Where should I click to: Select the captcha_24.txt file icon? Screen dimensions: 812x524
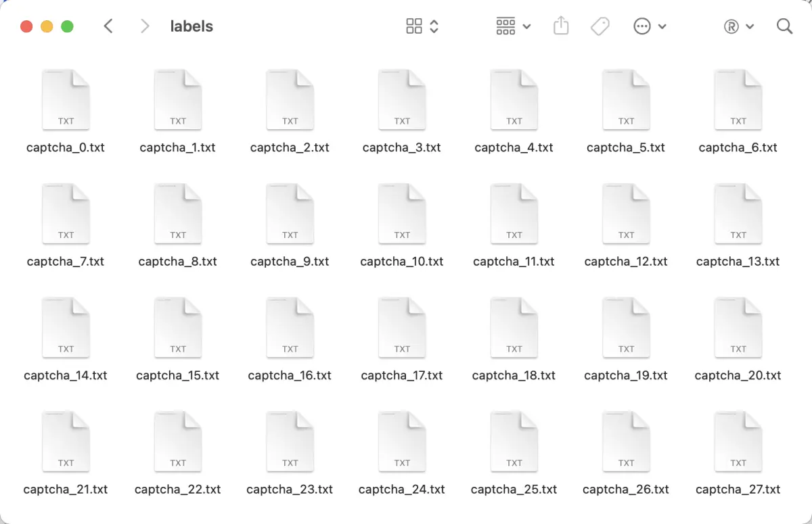point(402,442)
